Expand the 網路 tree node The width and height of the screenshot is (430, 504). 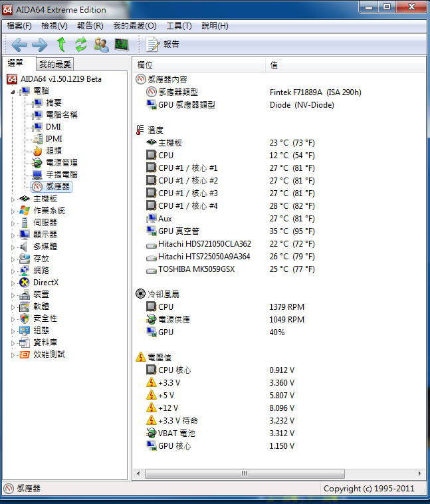[x=13, y=271]
